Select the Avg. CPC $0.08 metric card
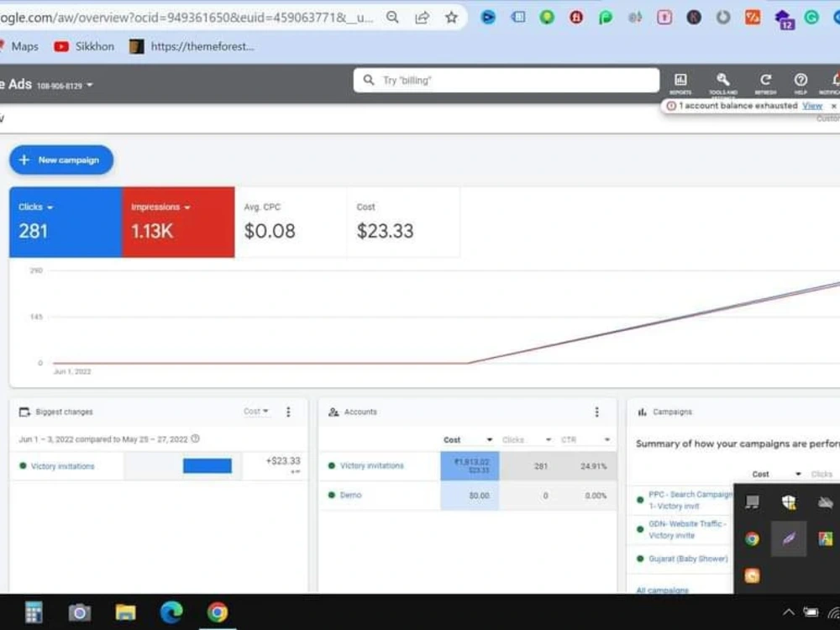The image size is (840, 630). 291,222
